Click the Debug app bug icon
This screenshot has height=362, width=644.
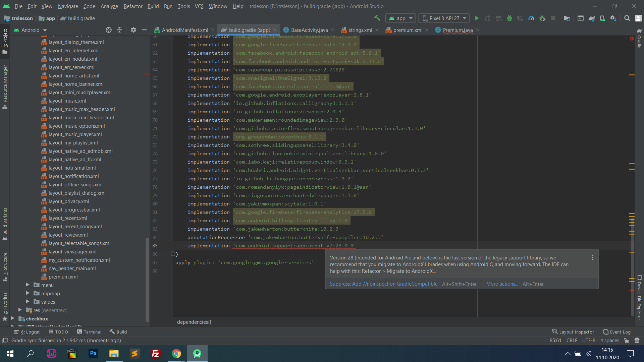pos(509,18)
